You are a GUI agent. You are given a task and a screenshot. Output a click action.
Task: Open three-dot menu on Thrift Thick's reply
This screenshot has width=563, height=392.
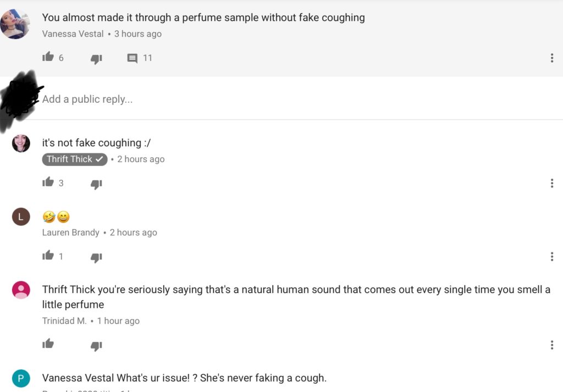coord(551,184)
